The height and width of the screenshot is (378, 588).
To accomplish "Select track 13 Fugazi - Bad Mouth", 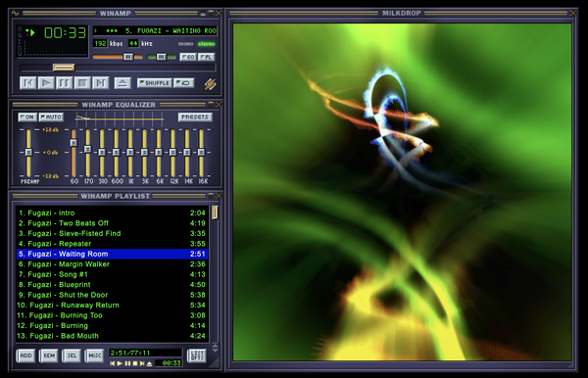I will click(112, 336).
